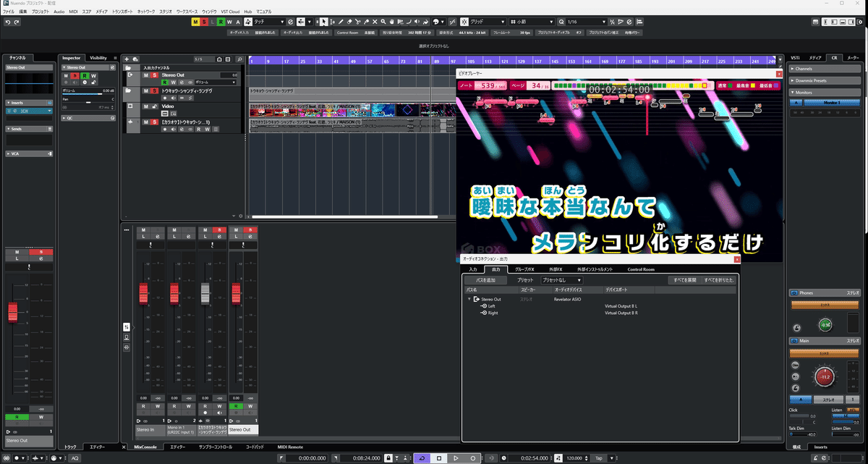868x464 pixels.
Task: Mute the Stereo Out track in track list
Action: [x=146, y=75]
